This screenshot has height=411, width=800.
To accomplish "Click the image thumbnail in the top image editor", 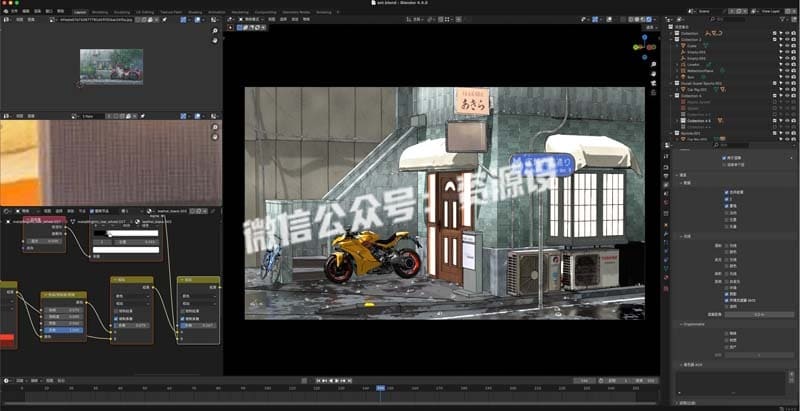I will pyautogui.click(x=111, y=67).
